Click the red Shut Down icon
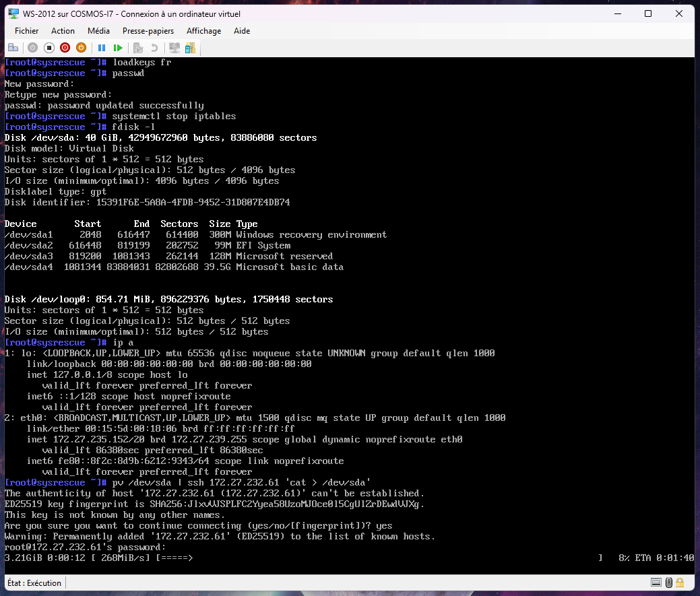Screen dimensions: 700x596 (65, 48)
